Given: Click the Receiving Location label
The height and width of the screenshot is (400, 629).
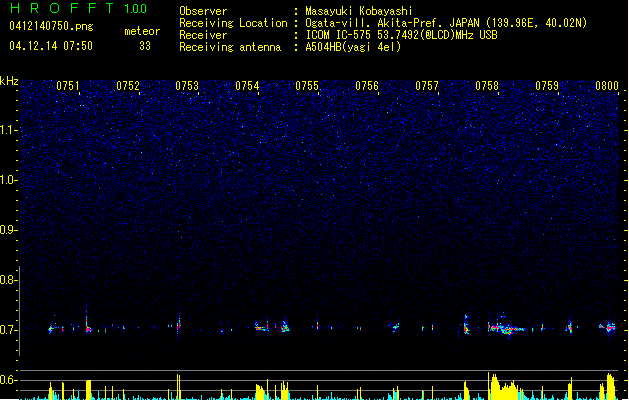Looking at the screenshot, I should (233, 23).
